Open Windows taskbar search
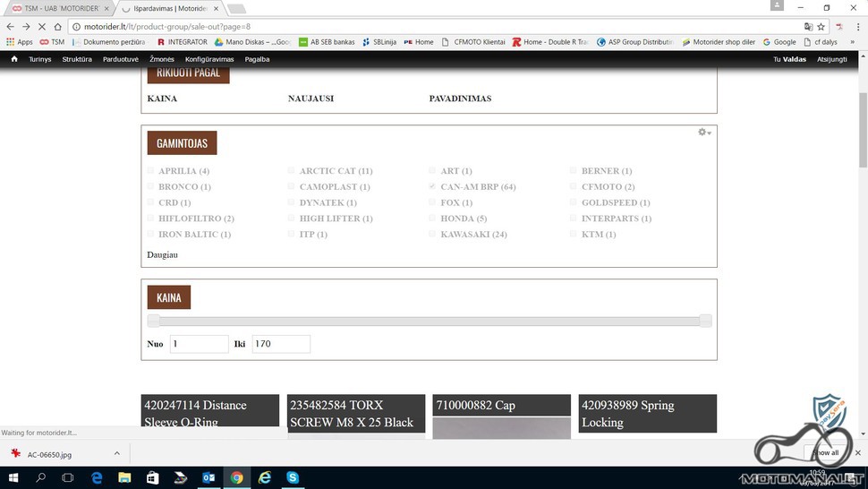 point(40,477)
